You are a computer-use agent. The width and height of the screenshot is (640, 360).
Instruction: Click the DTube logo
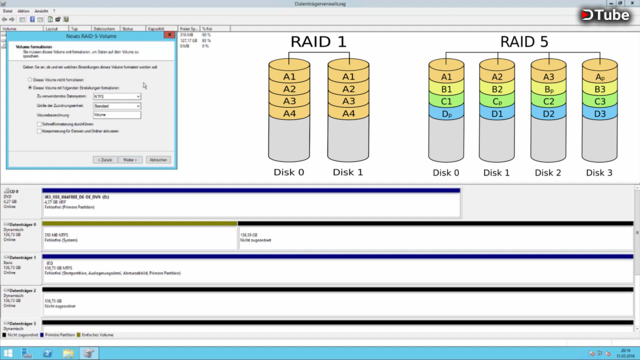point(605,15)
